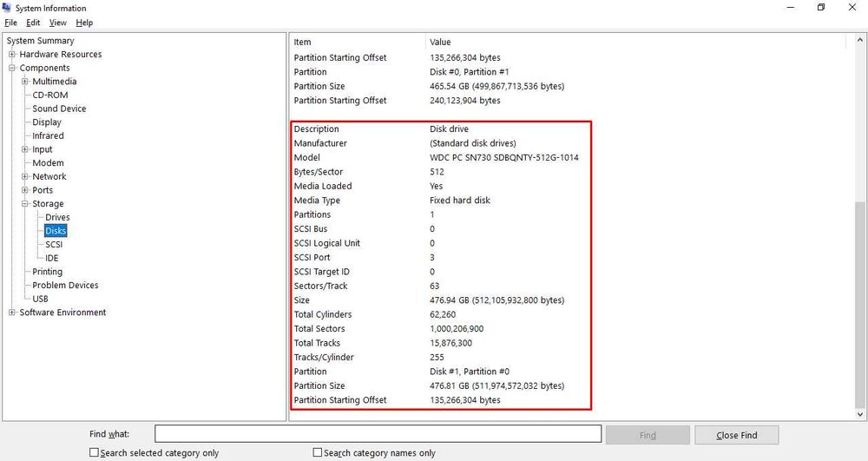Image resolution: width=868 pixels, height=461 pixels.
Task: Select the Partition Disk #1, Partition #0 row
Action: click(402, 372)
